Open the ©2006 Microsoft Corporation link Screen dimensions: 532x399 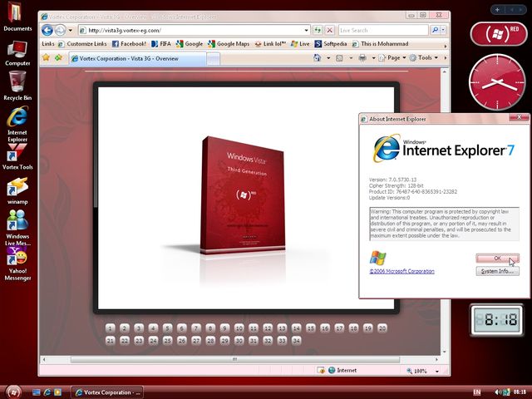[x=401, y=271]
